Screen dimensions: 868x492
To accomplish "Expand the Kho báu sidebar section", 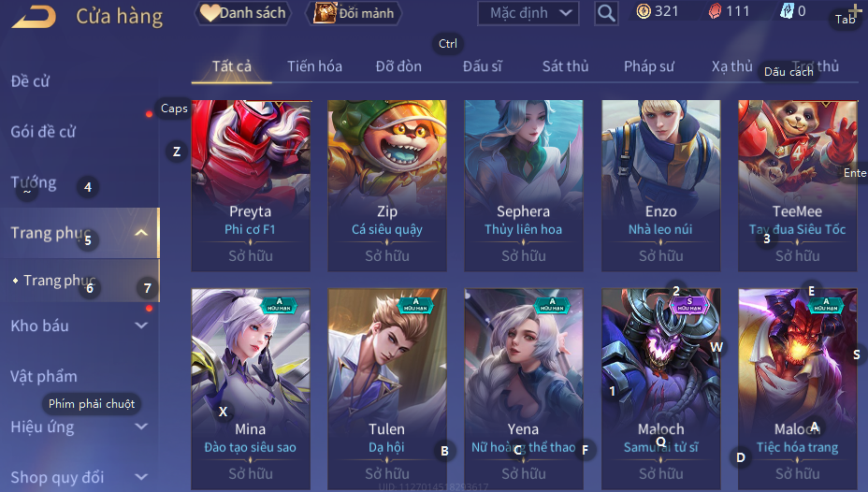I will click(x=142, y=326).
